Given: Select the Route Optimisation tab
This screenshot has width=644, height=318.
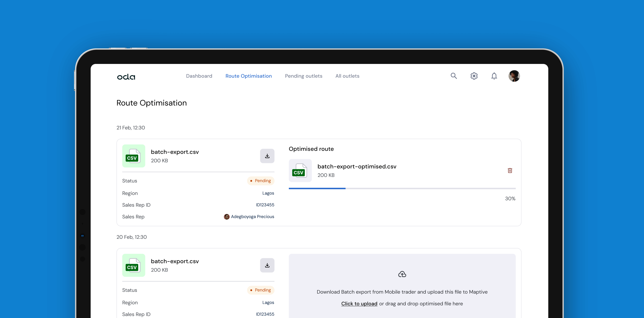Looking at the screenshot, I should coord(249,76).
